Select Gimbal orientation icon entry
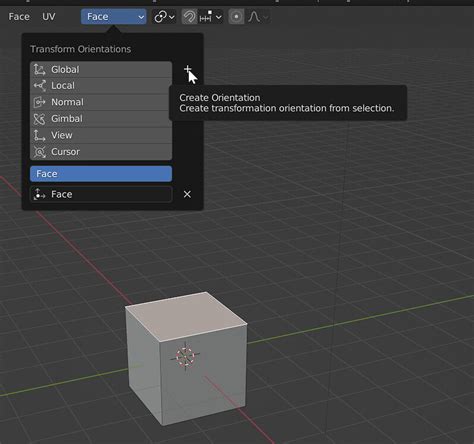This screenshot has height=444, width=474. 101,119
